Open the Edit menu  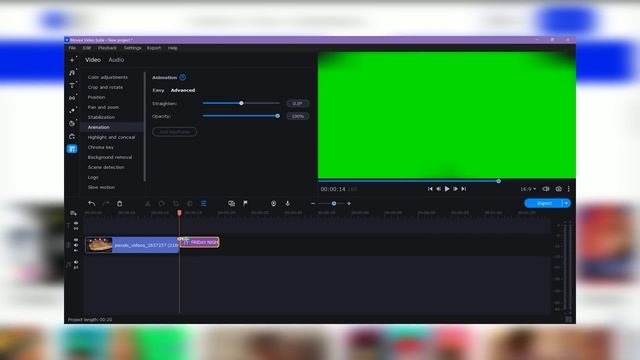(87, 48)
